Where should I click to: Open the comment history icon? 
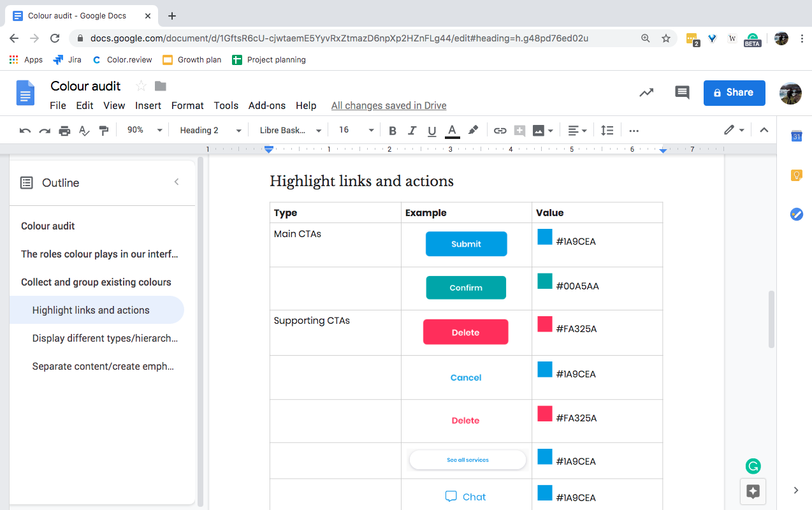(682, 92)
